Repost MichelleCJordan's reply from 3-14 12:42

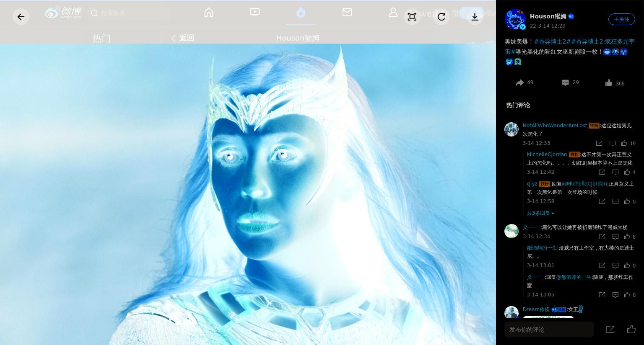[602, 172]
